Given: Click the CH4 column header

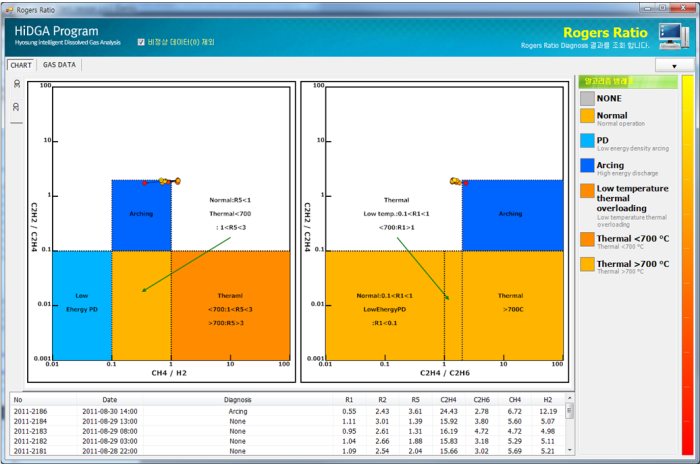Looking at the screenshot, I should pos(515,400).
